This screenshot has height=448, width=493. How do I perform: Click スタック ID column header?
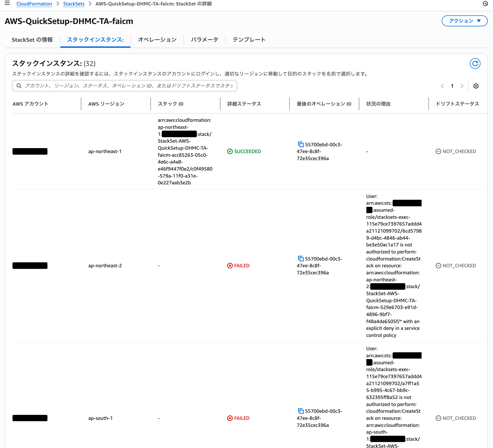pos(171,104)
